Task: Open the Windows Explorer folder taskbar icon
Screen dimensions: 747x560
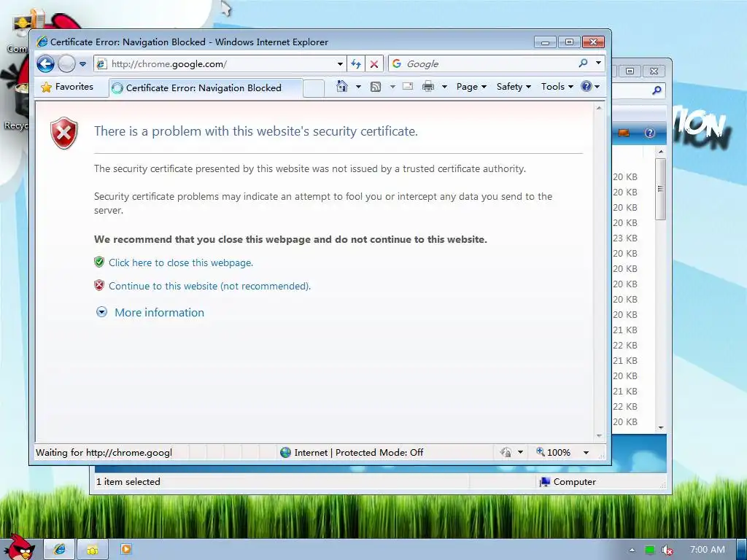Action: click(93, 550)
